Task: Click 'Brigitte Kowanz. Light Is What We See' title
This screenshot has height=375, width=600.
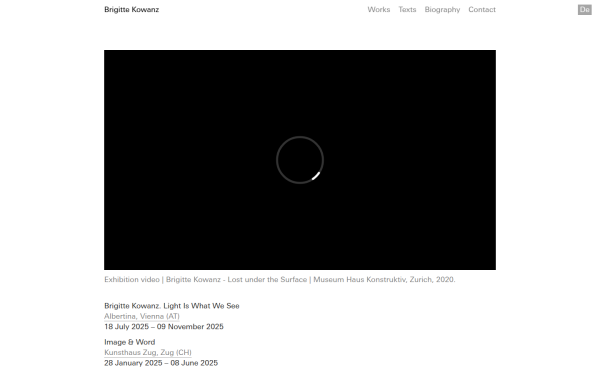Action: [x=171, y=306]
